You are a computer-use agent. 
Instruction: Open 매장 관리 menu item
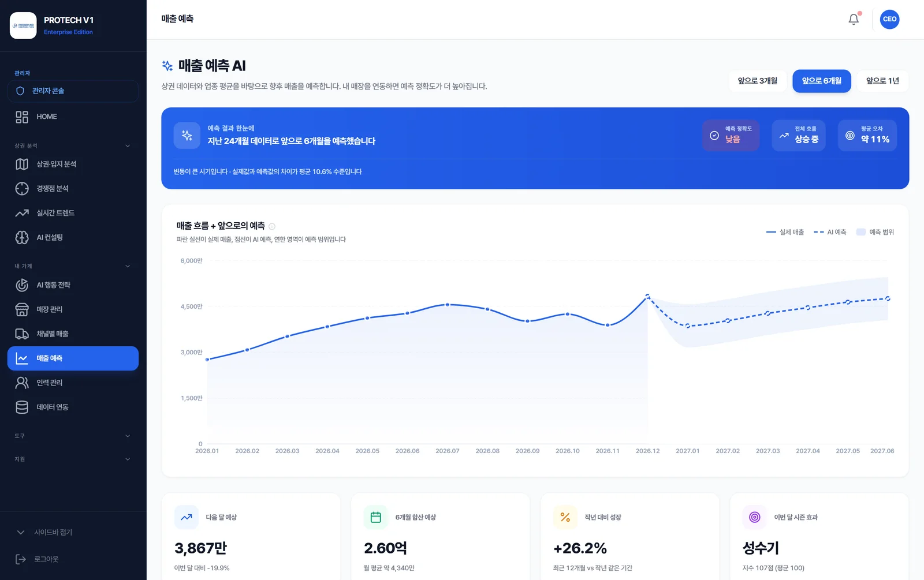[x=73, y=309]
